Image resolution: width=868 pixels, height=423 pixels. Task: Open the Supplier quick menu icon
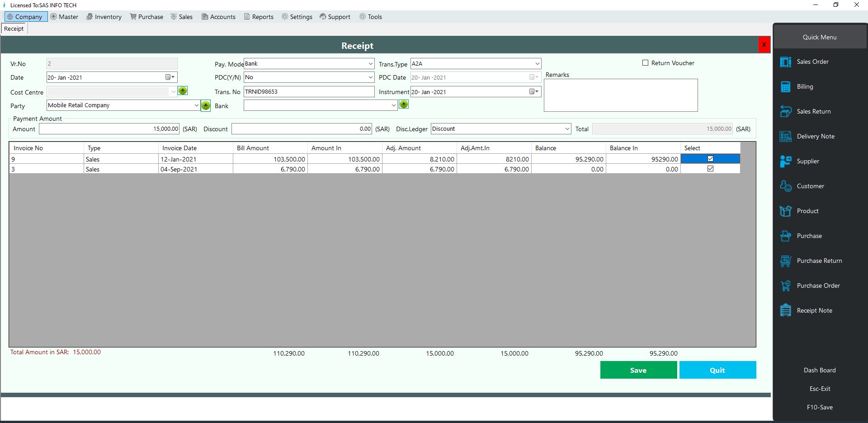pos(786,161)
